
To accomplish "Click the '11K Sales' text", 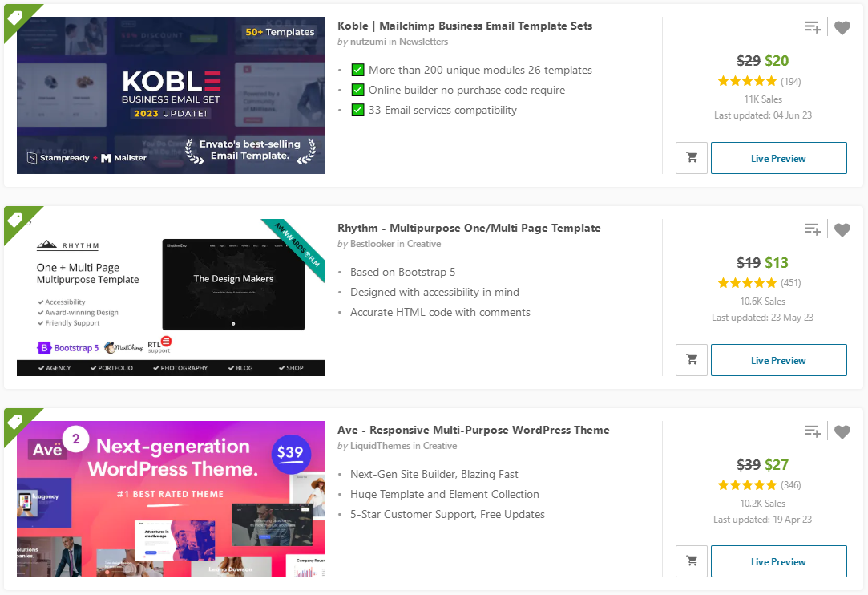I will pos(763,99).
